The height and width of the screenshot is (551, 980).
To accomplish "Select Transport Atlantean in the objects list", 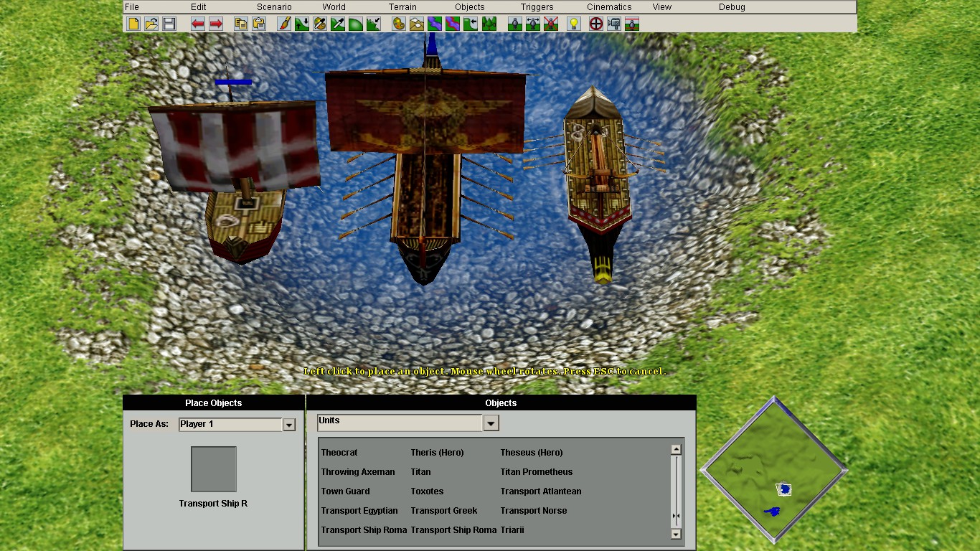I will [541, 491].
